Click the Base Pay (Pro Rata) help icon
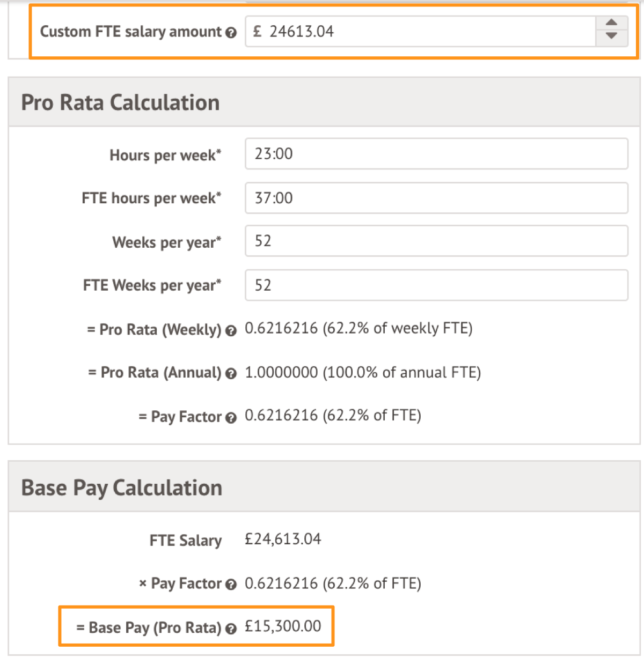The height and width of the screenshot is (665, 644). [231, 629]
